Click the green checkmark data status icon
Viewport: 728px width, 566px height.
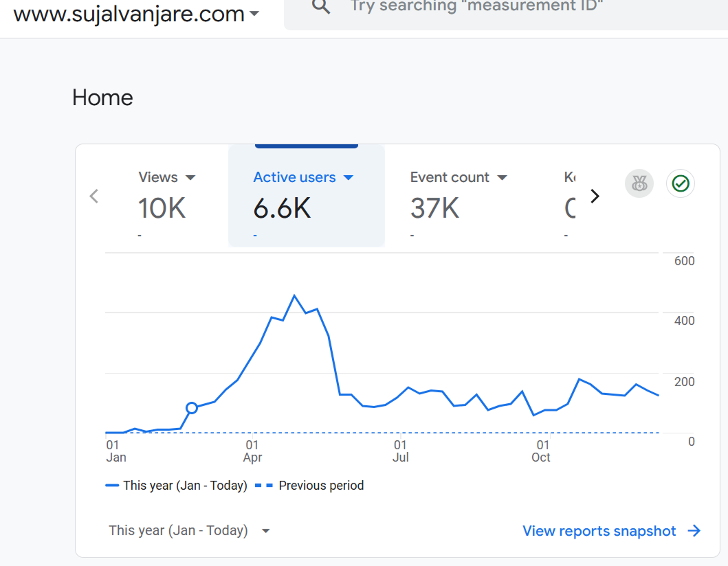coord(680,183)
